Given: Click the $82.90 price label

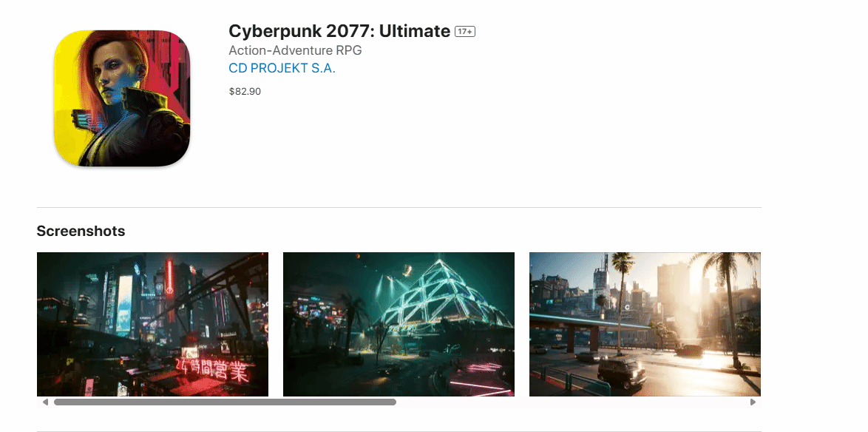Looking at the screenshot, I should [x=245, y=92].
